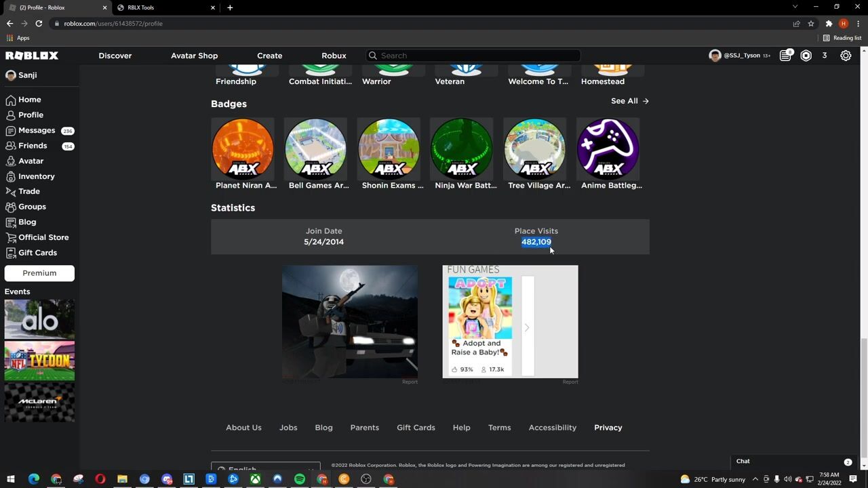Open the NFL Tycoon event thumbnail
This screenshot has height=488, width=868.
[x=39, y=361]
